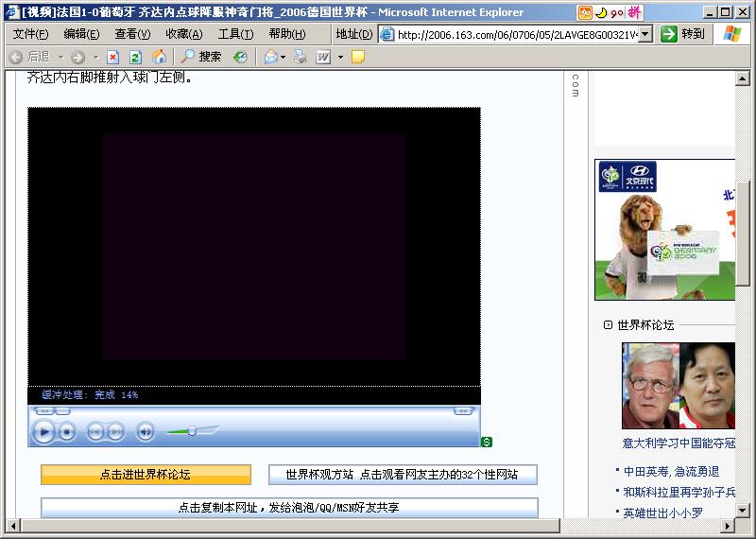Image resolution: width=756 pixels, height=539 pixels.
Task: Expand the address bar dropdown arrow
Action: [x=645, y=34]
